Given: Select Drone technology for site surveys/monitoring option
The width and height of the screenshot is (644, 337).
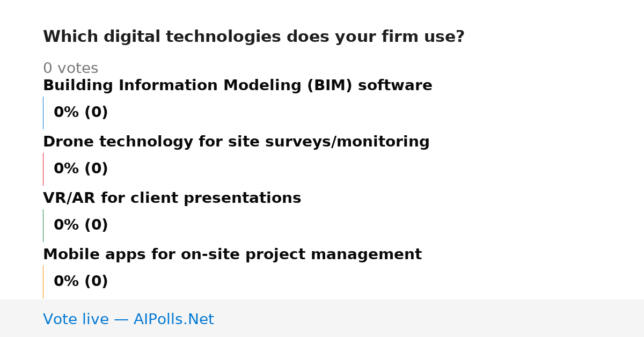Looking at the screenshot, I should pyautogui.click(x=236, y=142).
